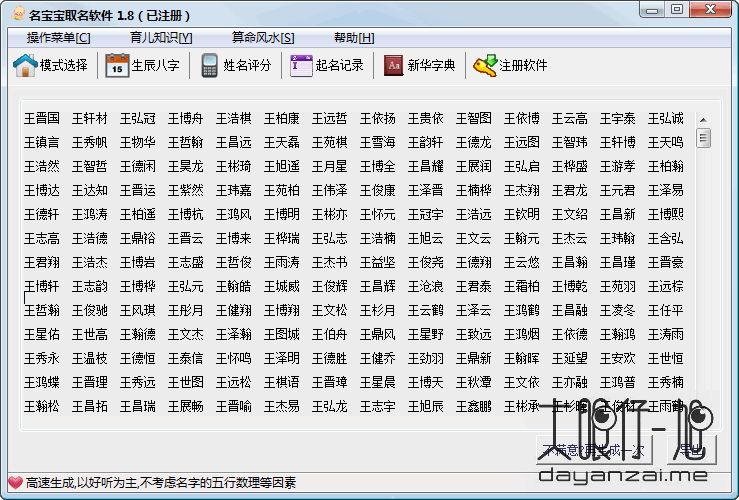739x500 pixels.
Task: Click the red heart status bar icon
Action: point(15,482)
